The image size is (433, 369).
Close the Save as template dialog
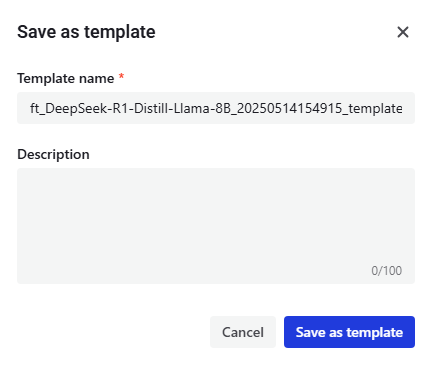pyautogui.click(x=403, y=32)
